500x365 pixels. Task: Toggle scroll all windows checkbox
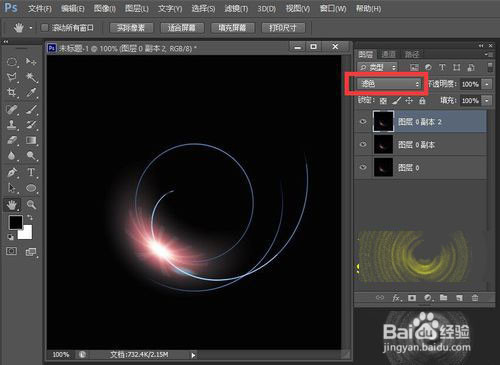coord(45,28)
